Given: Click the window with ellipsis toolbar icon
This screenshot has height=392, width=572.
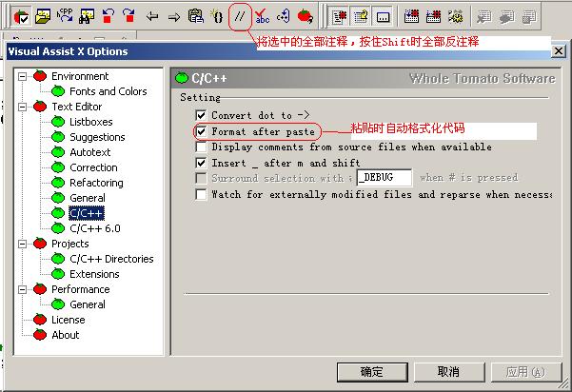Looking at the screenshot, I should (383, 16).
